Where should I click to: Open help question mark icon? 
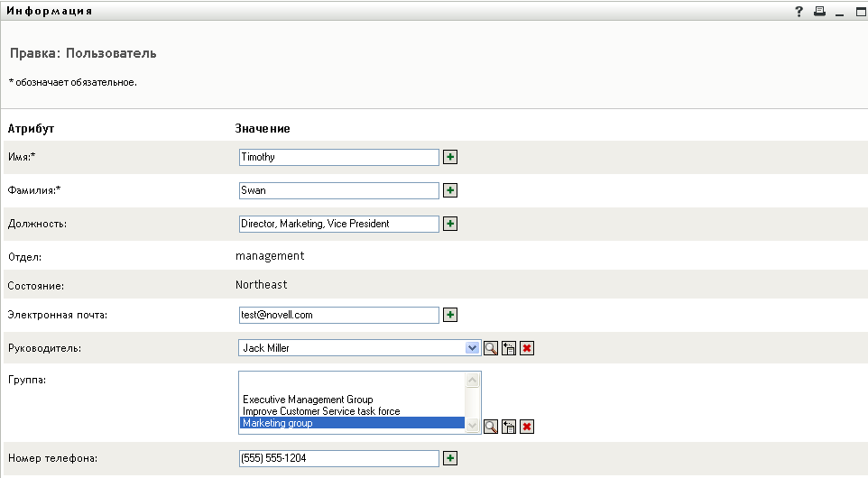799,11
